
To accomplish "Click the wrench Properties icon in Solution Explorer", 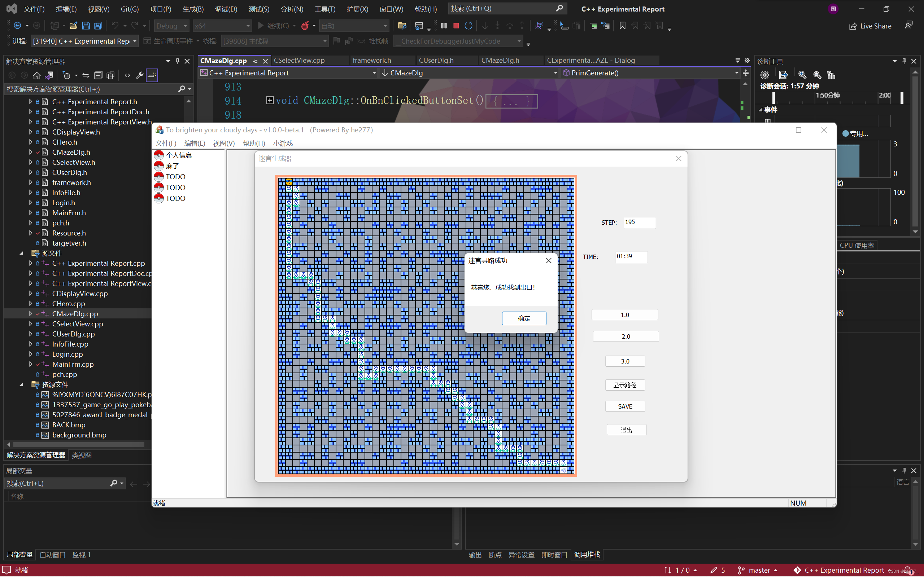I will point(140,75).
